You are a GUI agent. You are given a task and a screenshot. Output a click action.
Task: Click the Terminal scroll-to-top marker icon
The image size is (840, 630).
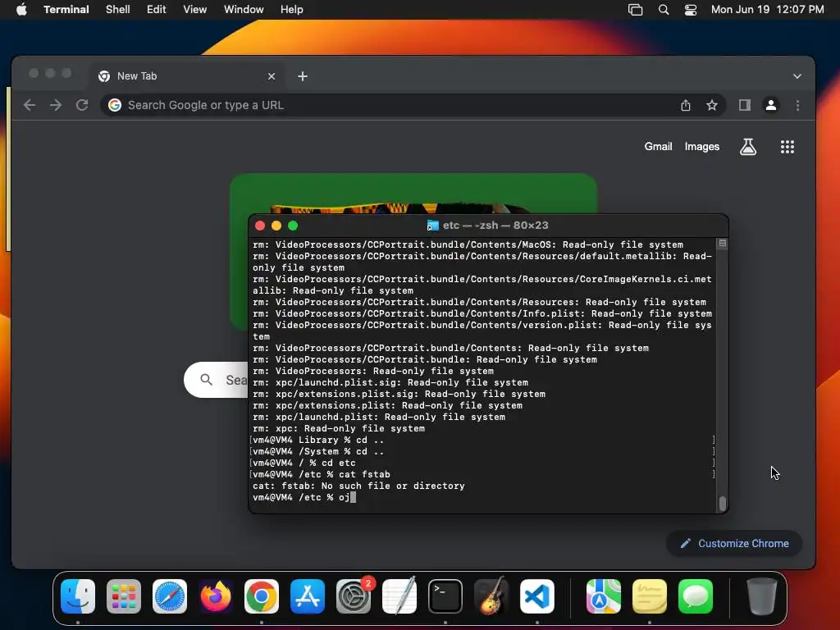[722, 244]
